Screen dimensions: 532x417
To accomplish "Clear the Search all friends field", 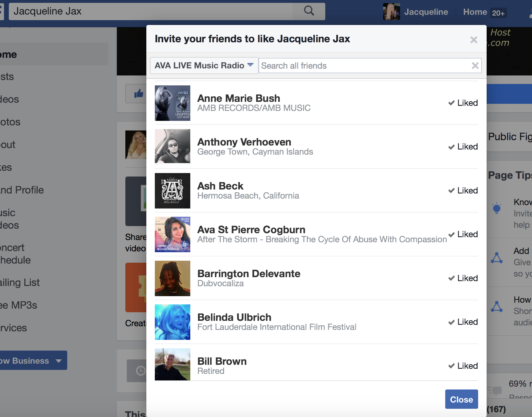I will [475, 66].
